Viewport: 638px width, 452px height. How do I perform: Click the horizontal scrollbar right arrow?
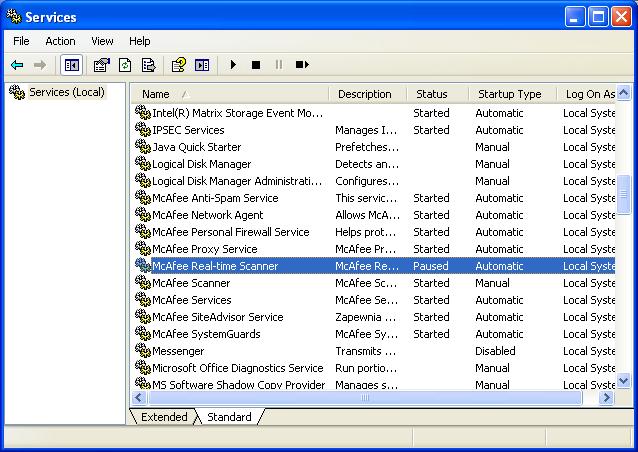[x=606, y=397]
